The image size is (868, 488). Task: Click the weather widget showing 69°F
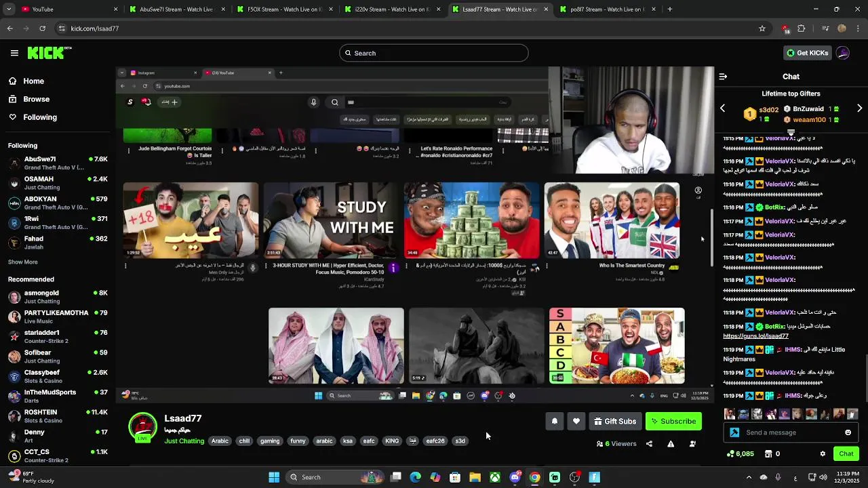(31, 477)
